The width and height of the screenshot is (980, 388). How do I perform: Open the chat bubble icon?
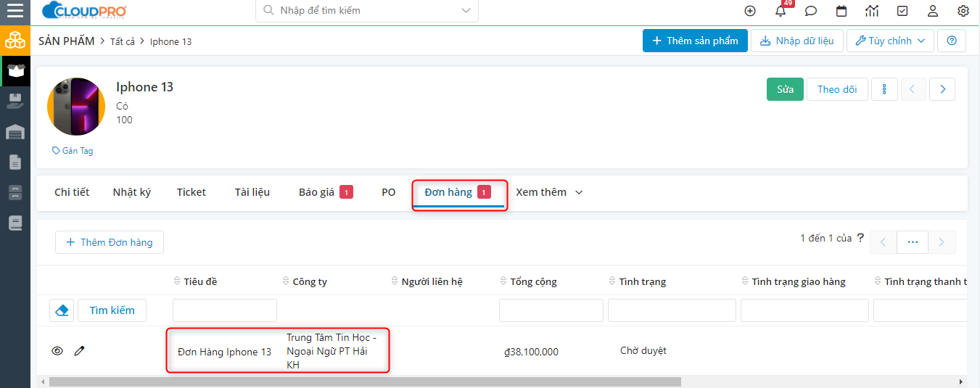point(811,11)
